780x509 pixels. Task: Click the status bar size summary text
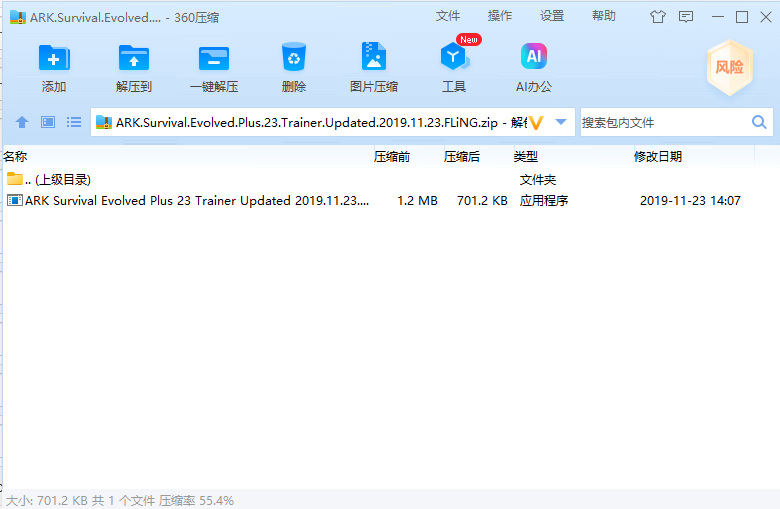(x=119, y=500)
